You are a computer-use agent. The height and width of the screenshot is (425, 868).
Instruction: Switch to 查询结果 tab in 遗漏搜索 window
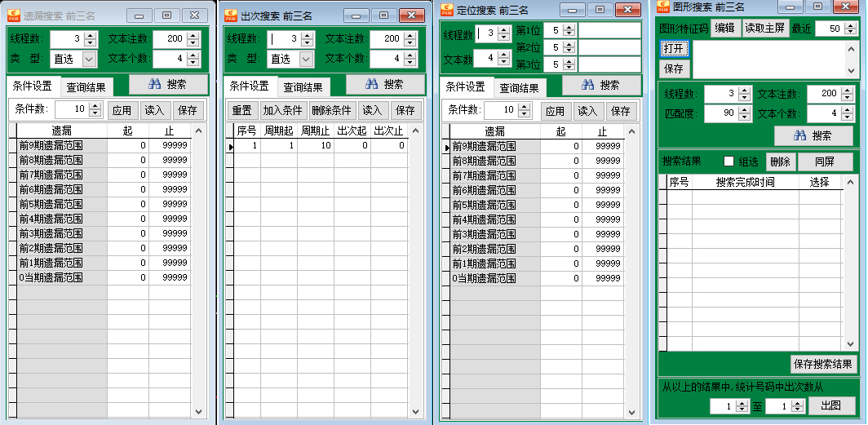coord(86,87)
